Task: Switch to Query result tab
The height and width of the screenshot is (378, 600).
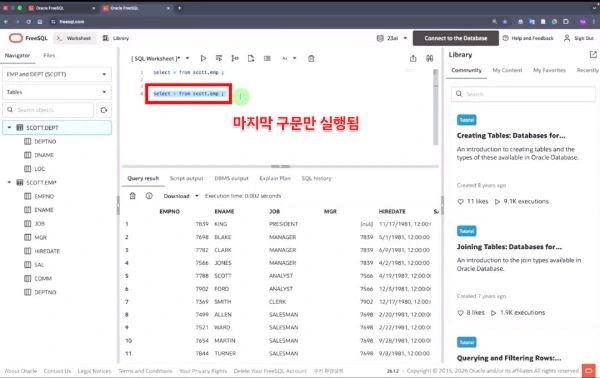Action: [x=143, y=178]
